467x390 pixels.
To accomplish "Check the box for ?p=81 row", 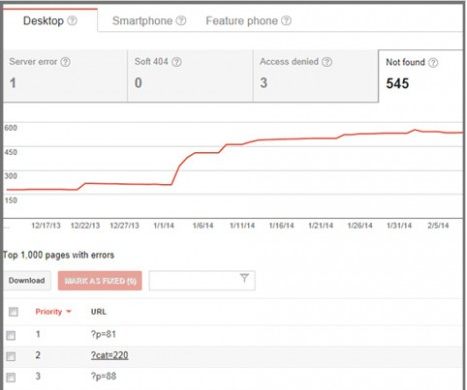I will pyautogui.click(x=11, y=335).
